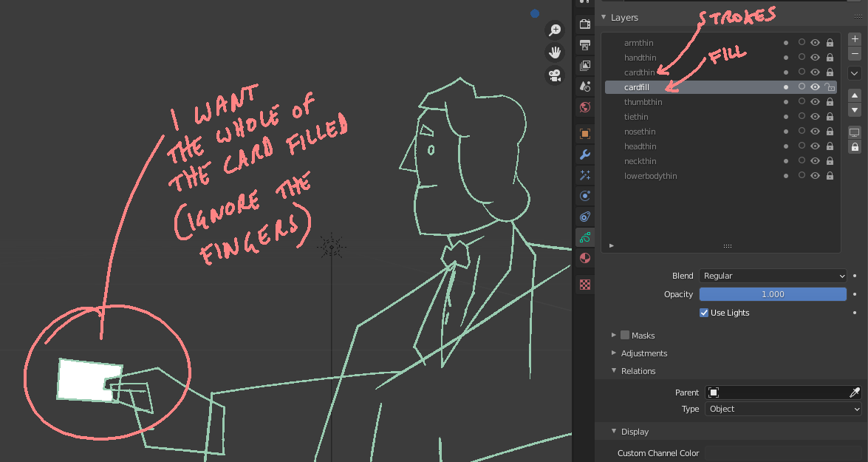This screenshot has width=868, height=462.
Task: Click the viewport zoom magnifier icon
Action: [x=554, y=30]
